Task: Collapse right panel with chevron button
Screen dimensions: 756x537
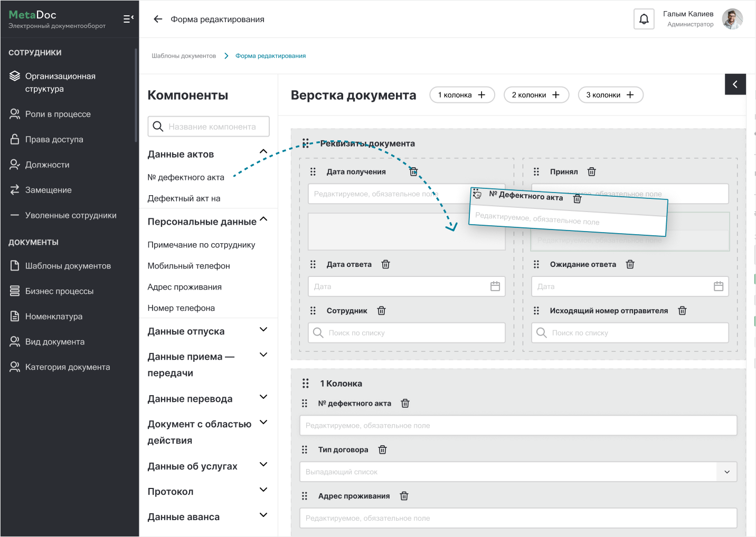Action: tap(735, 84)
